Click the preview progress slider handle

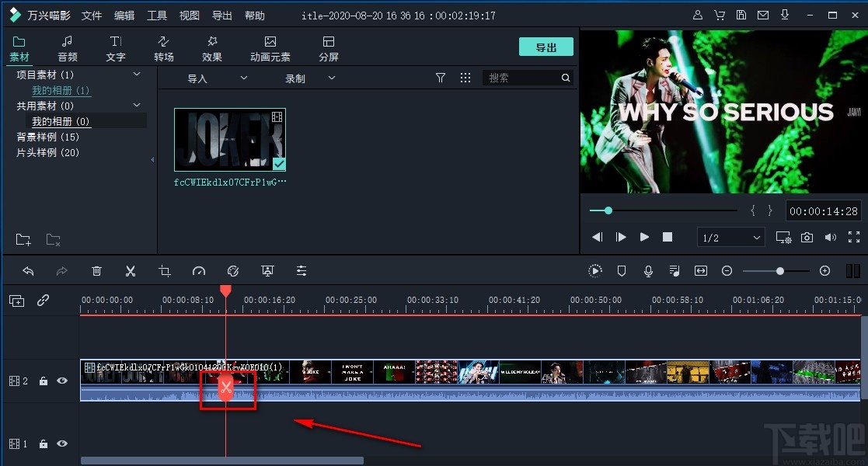(x=608, y=210)
